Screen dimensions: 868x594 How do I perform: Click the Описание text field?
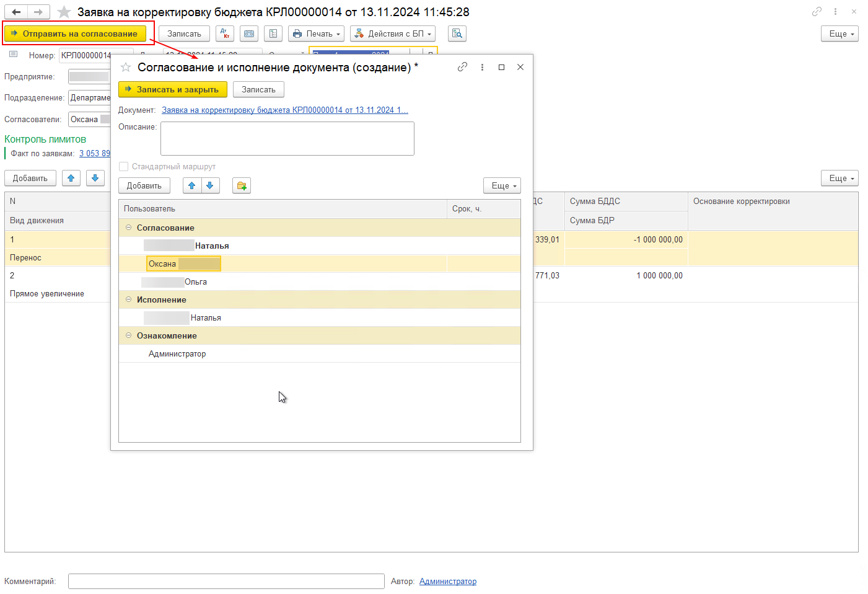(x=287, y=138)
